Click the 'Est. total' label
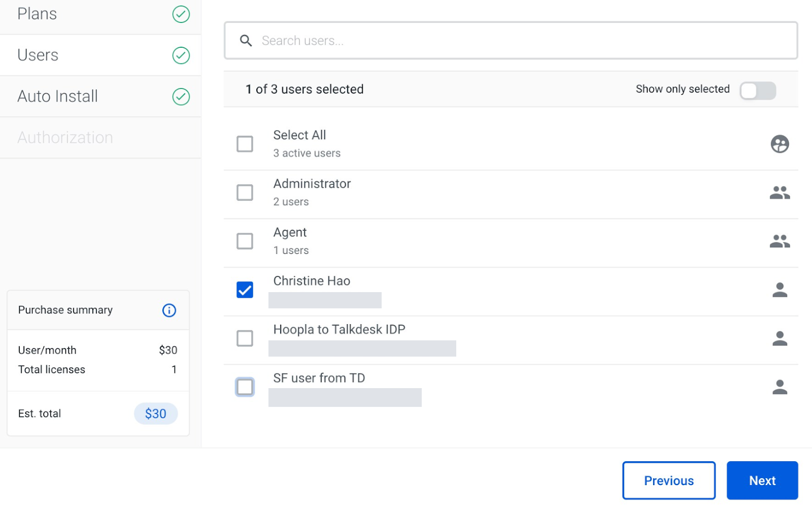The height and width of the screenshot is (508, 812). [x=40, y=414]
